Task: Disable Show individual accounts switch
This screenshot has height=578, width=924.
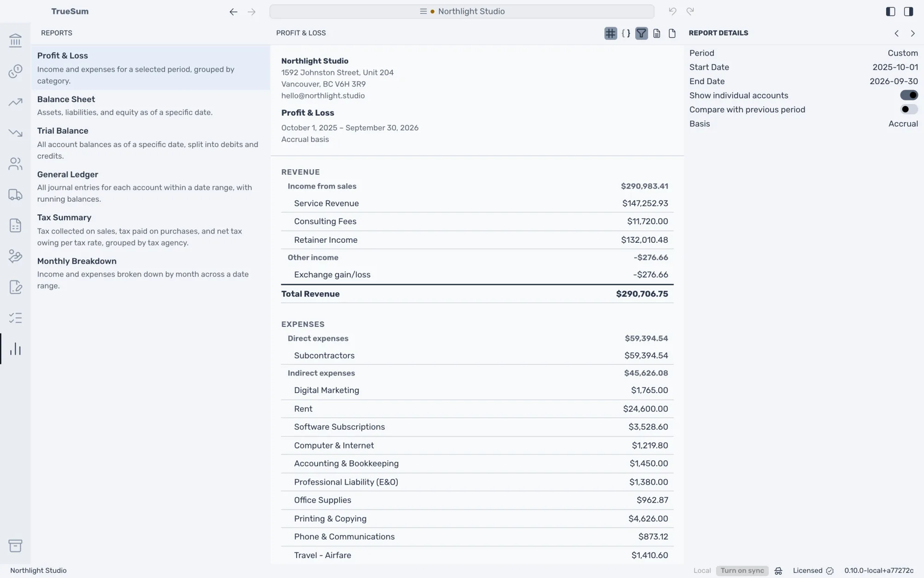Action: (909, 95)
